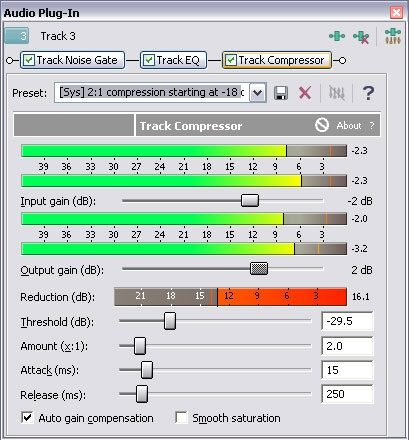The height and width of the screenshot is (440, 409).
Task: Click the Threshold slider handle
Action: (x=170, y=321)
